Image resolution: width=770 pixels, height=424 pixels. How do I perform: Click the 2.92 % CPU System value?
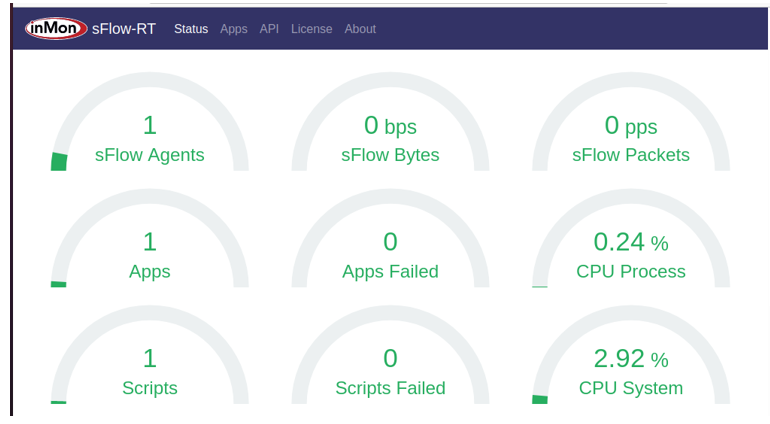coord(631,359)
